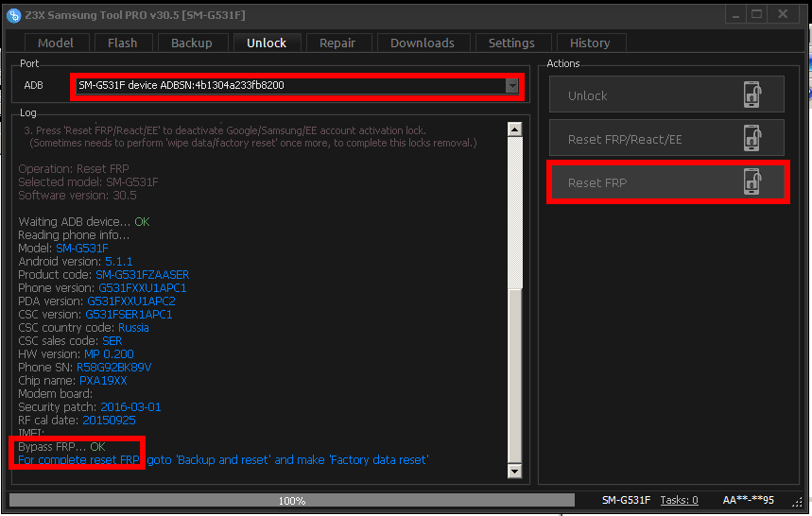Screen dimensions: 812x516
Task: Click the SM-G531F model in status bar
Action: click(626, 500)
